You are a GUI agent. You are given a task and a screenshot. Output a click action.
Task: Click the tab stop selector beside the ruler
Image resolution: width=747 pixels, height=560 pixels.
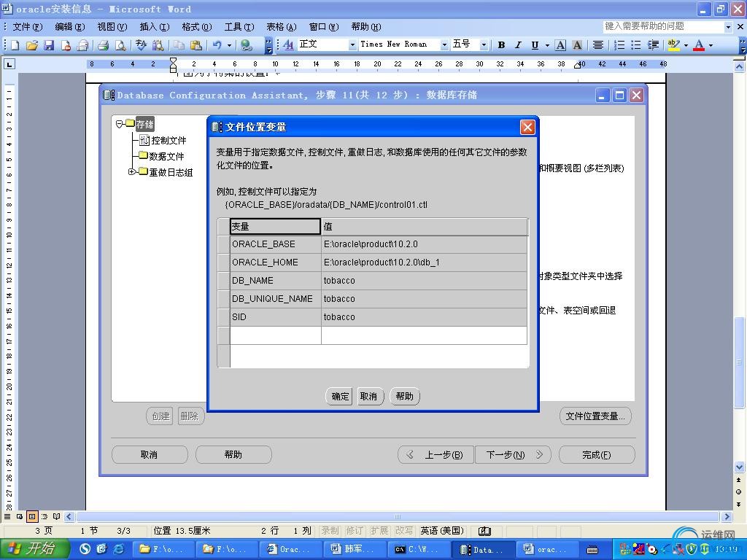(9, 64)
